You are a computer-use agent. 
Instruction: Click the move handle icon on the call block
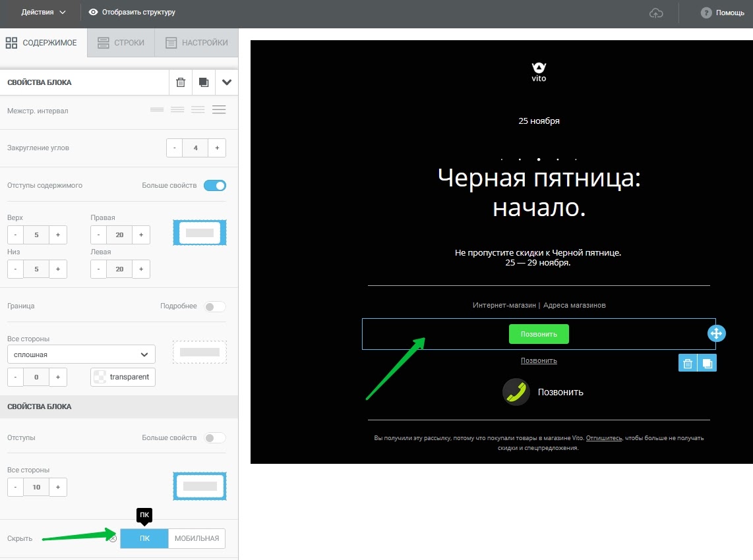click(x=716, y=333)
